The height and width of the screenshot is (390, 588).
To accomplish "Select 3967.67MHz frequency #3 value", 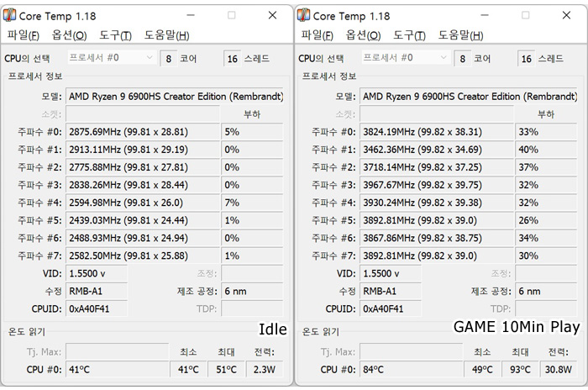I will click(x=437, y=185).
